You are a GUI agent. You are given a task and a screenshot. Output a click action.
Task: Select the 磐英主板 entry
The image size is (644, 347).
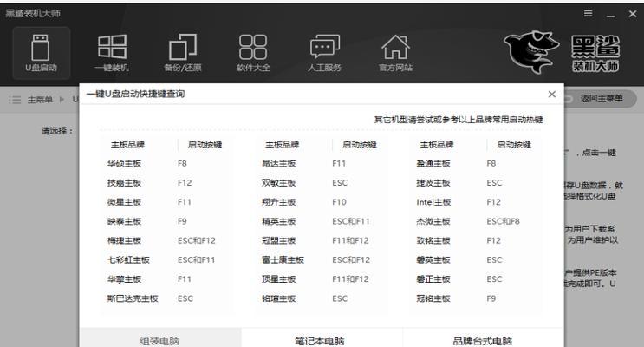pos(433,260)
